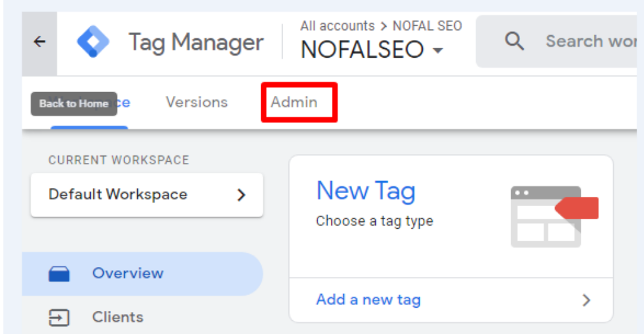Click the Tag Manager diamond logo
This screenshot has width=644, height=334.
point(93,41)
